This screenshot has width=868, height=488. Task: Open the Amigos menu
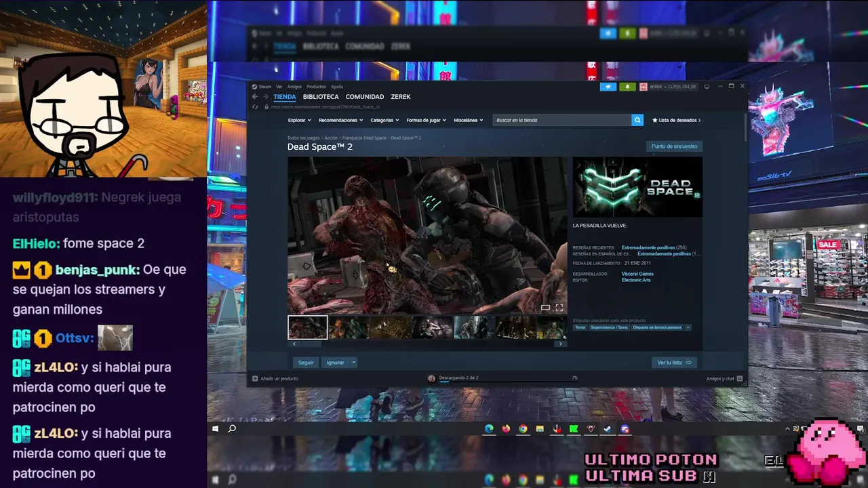294,87
